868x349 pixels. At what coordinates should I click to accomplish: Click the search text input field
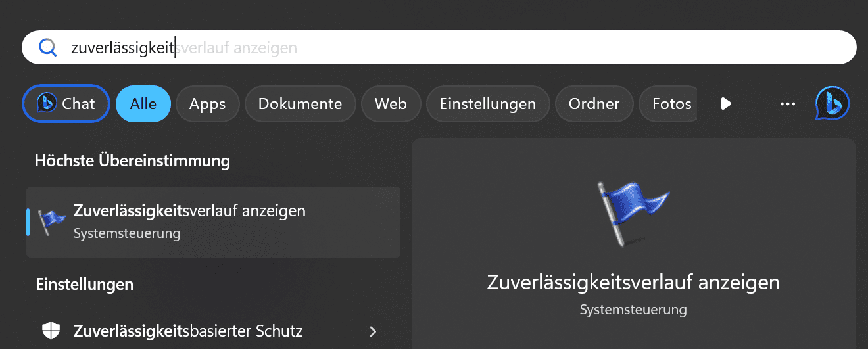click(x=439, y=47)
